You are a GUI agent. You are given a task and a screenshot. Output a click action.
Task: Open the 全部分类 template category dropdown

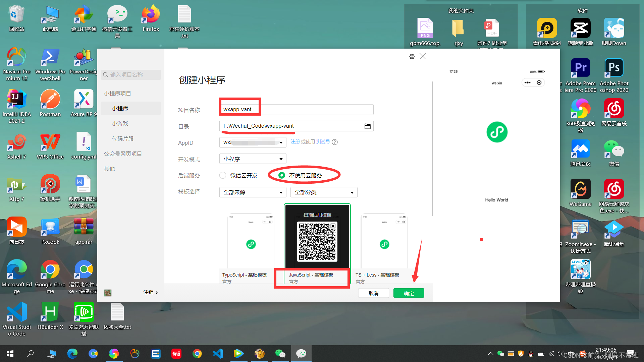tap(324, 192)
